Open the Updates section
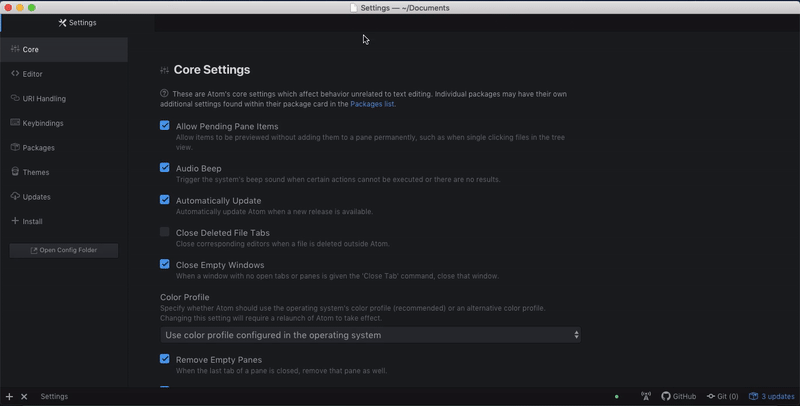Screen dimensions: 800x406 [64, 196]
